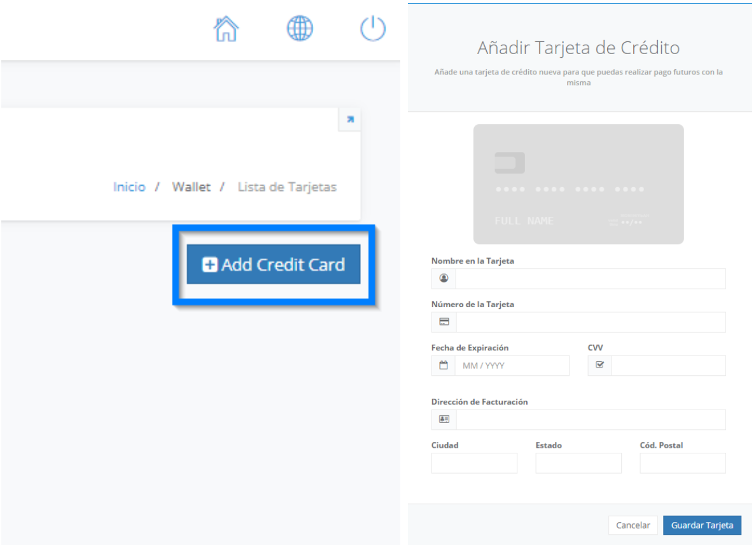Screen dimensions: 756x545
Task: Click the Dirección de Facturación label
Action: [479, 401]
